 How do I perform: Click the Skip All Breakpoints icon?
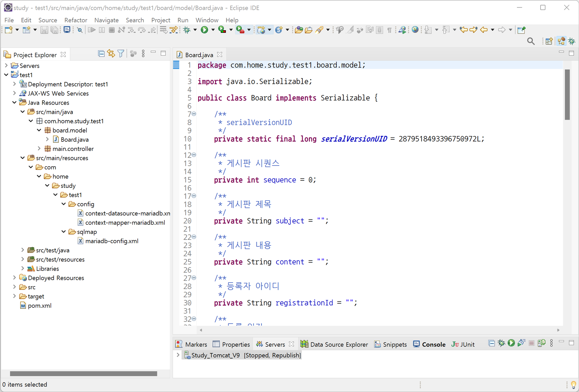(80, 30)
